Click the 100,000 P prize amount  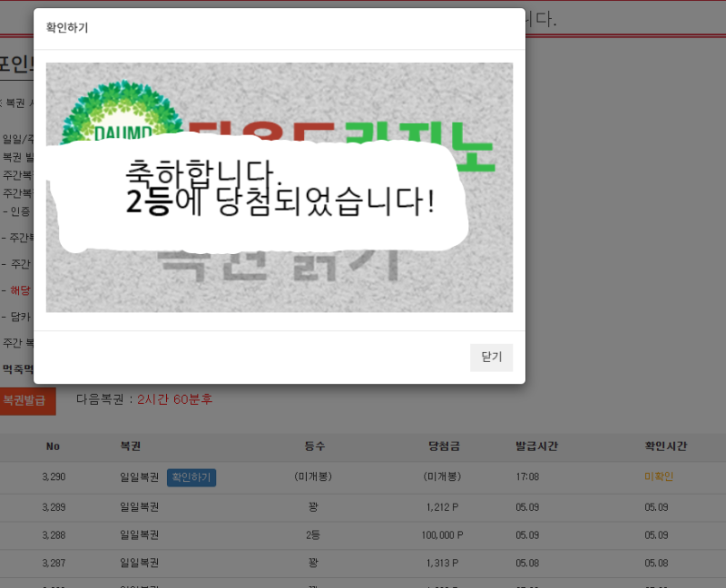(442, 535)
